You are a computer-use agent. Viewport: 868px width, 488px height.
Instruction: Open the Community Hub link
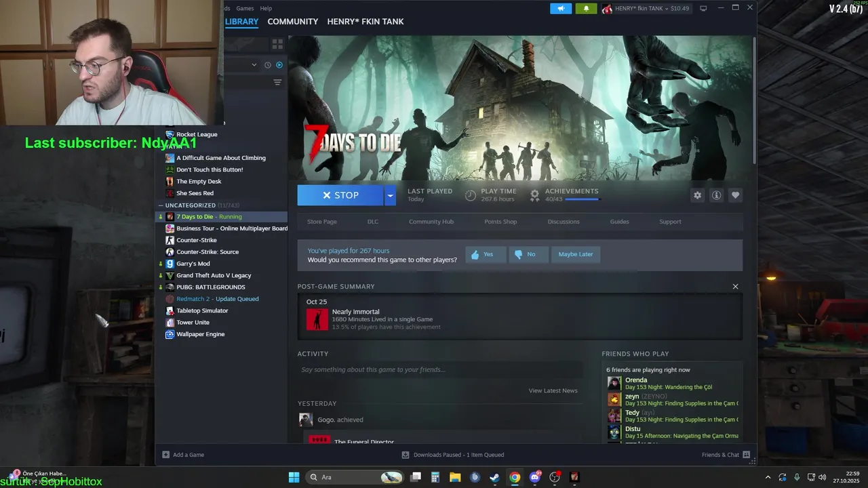coord(431,222)
